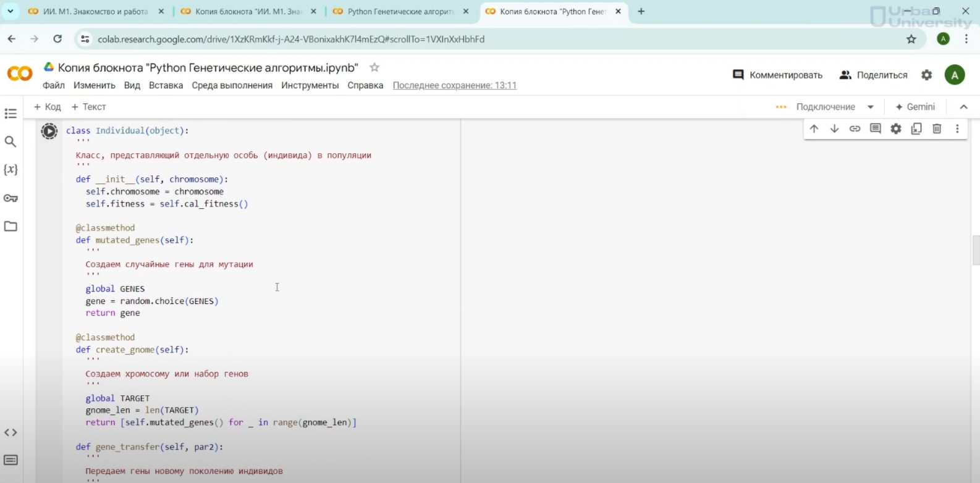Image resolution: width=980 pixels, height=483 pixels.
Task: Delete the current cell
Action: tap(937, 128)
